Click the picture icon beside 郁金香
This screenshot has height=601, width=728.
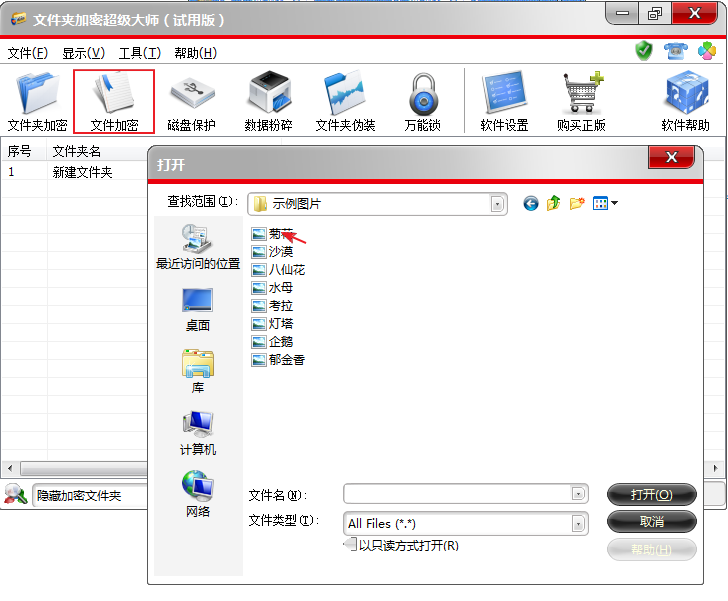click(x=259, y=360)
